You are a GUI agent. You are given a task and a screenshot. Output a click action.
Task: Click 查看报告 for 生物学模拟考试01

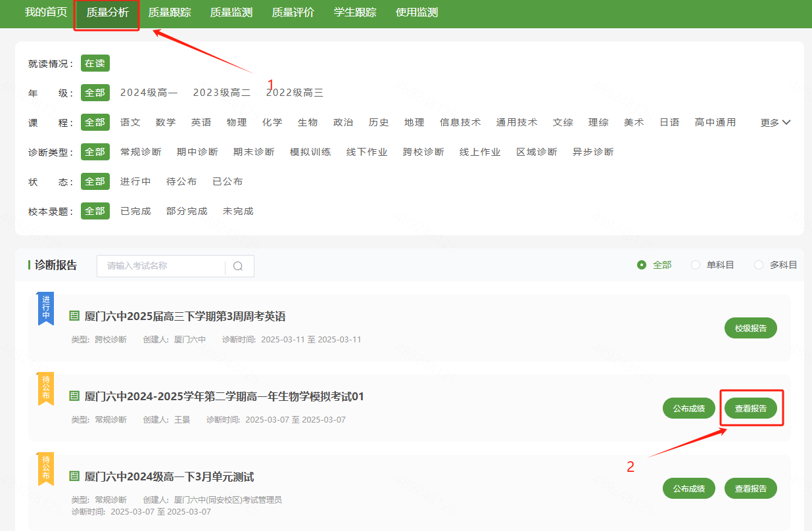click(750, 408)
